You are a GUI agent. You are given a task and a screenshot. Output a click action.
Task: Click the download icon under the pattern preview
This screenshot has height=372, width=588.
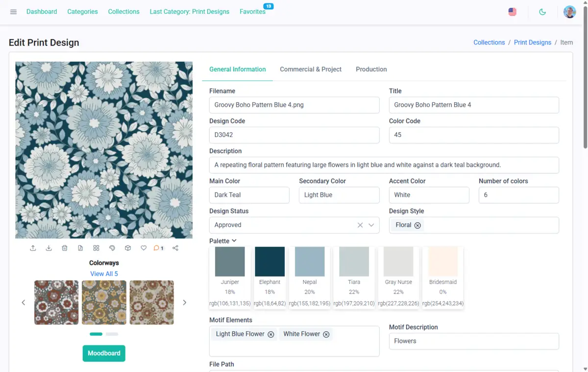click(x=49, y=248)
